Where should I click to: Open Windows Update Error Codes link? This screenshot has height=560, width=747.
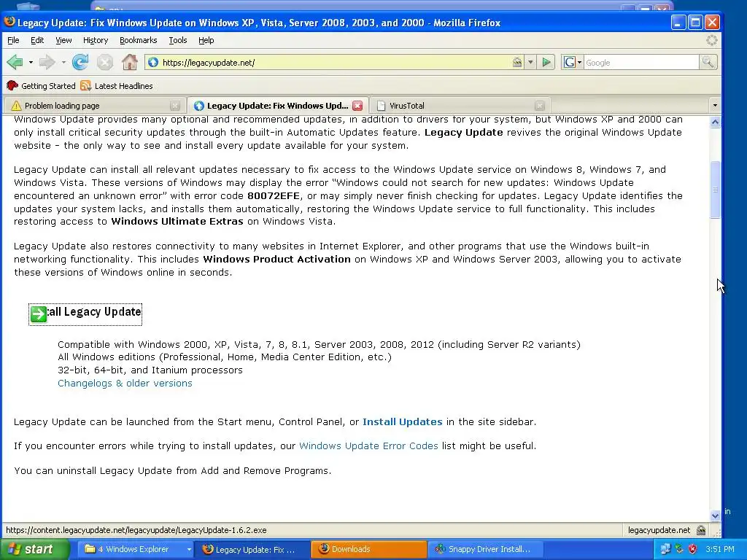click(368, 446)
